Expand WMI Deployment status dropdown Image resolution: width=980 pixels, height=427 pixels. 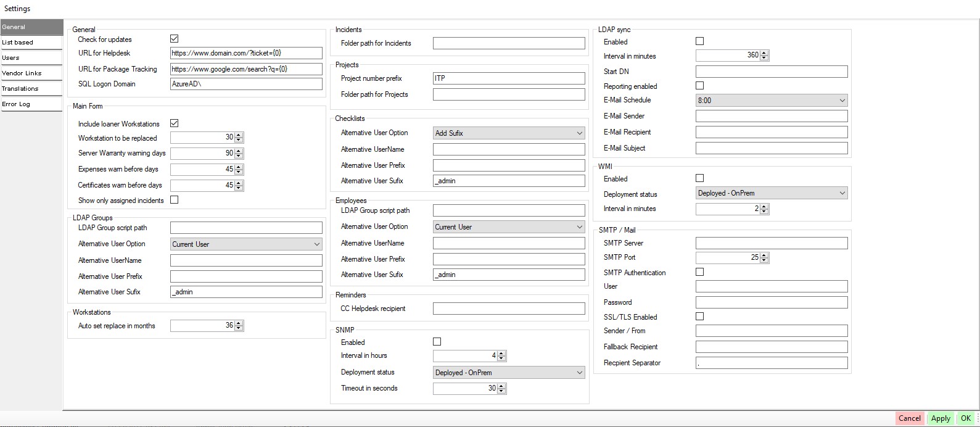coord(772,193)
